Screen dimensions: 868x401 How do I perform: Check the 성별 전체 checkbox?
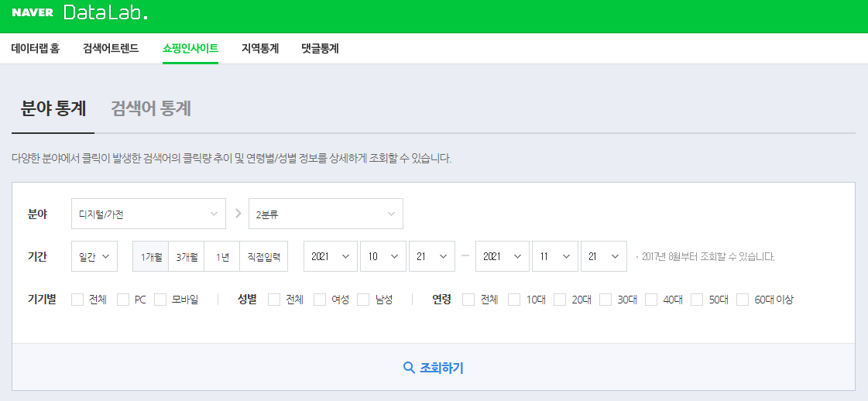tap(274, 300)
